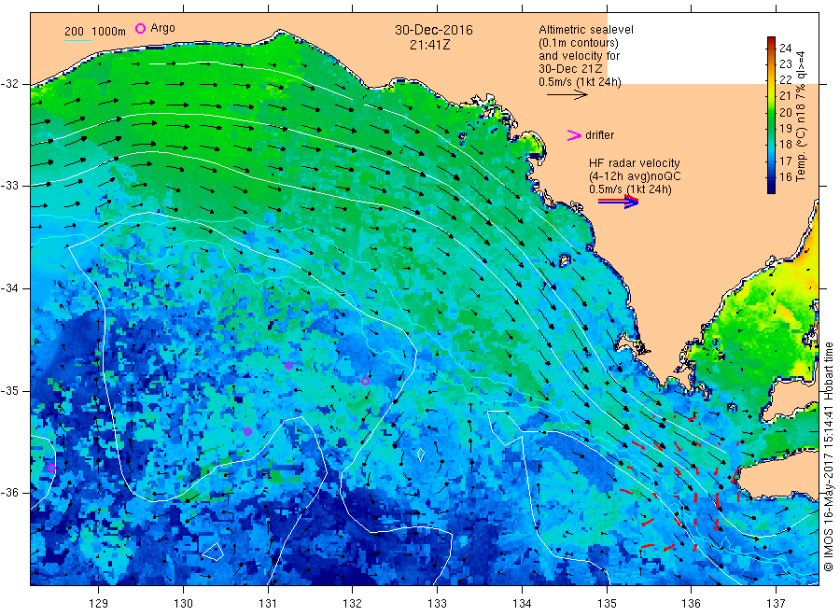Image resolution: width=840 pixels, height=616 pixels.
Task: Click the magenta drifter legend arrowhead
Action: (x=574, y=135)
